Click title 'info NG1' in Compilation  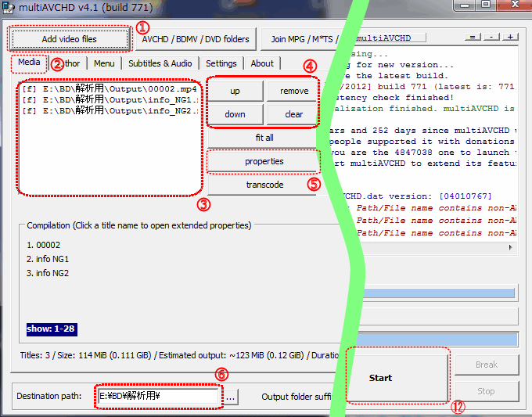coord(52,259)
